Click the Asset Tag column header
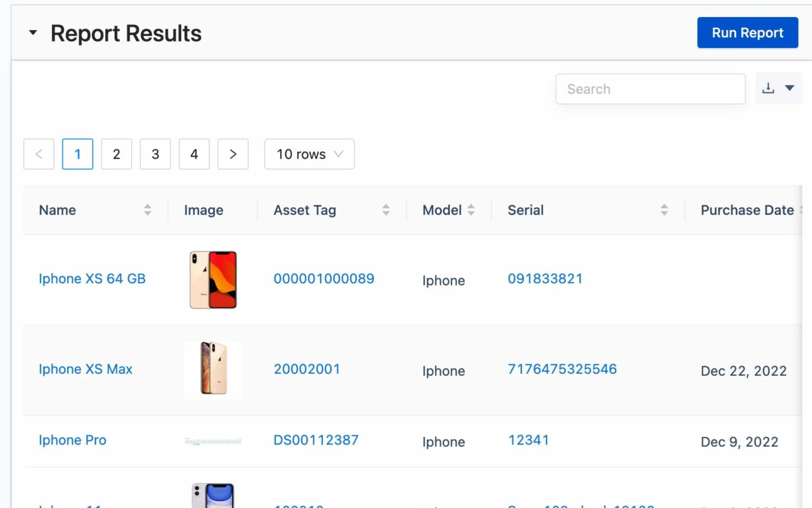 click(305, 210)
